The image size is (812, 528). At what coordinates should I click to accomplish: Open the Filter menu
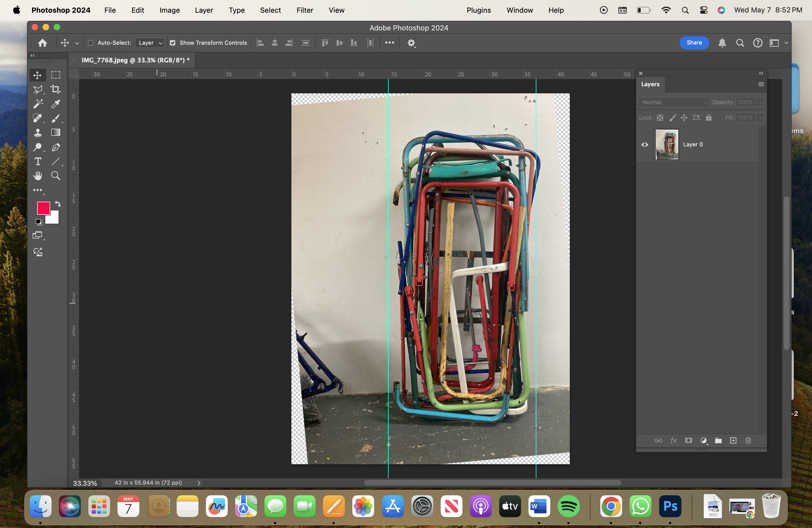304,10
